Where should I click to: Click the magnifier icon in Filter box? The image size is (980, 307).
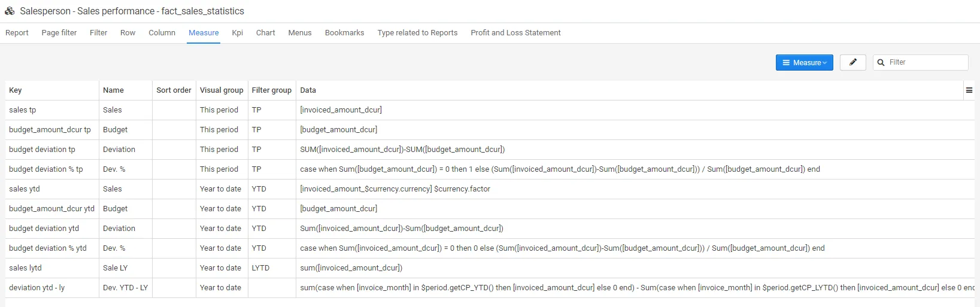coord(881,62)
